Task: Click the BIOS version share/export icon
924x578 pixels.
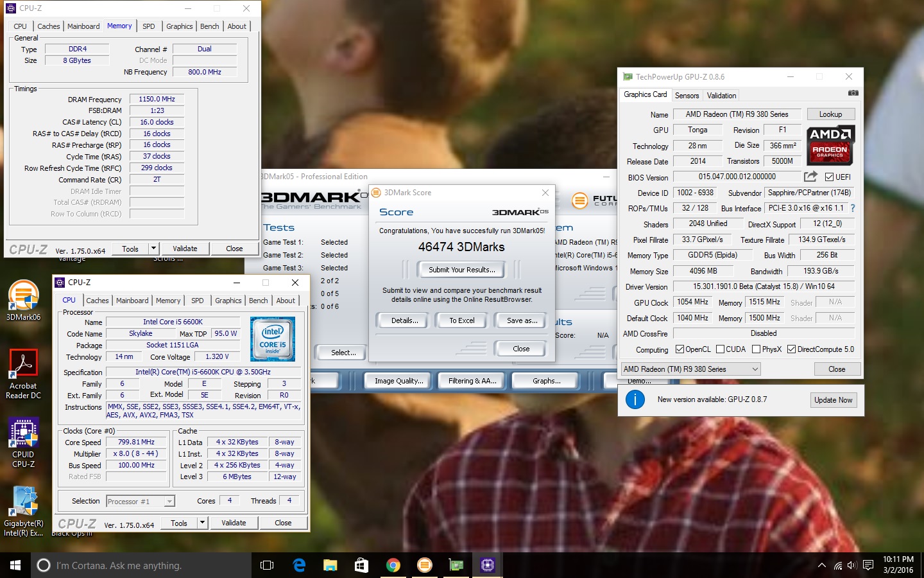Action: [x=810, y=177]
